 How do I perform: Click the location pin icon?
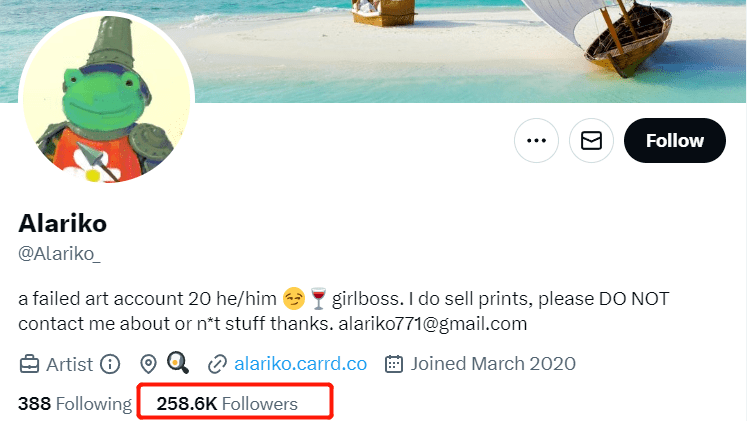coord(149,363)
